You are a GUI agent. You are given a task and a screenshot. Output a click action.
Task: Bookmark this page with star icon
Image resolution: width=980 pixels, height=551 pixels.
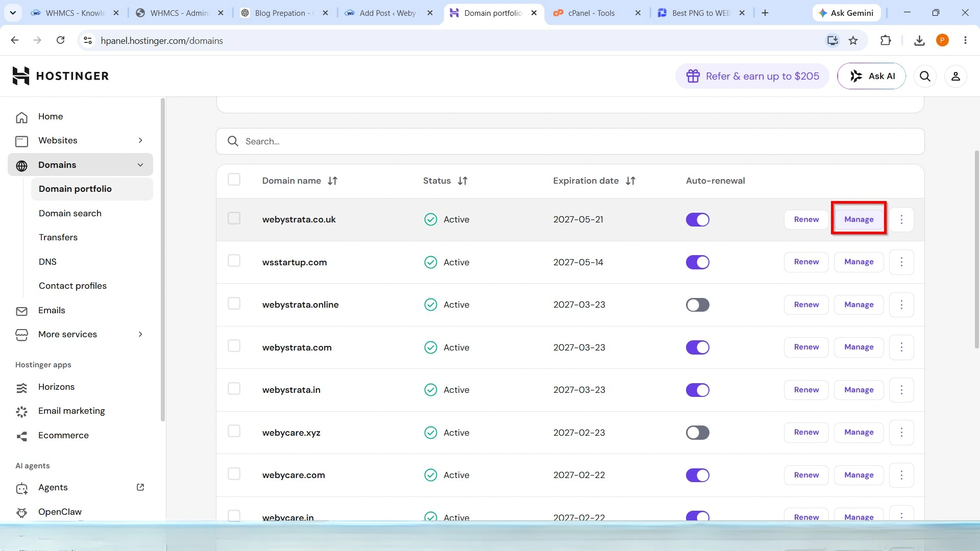(853, 40)
